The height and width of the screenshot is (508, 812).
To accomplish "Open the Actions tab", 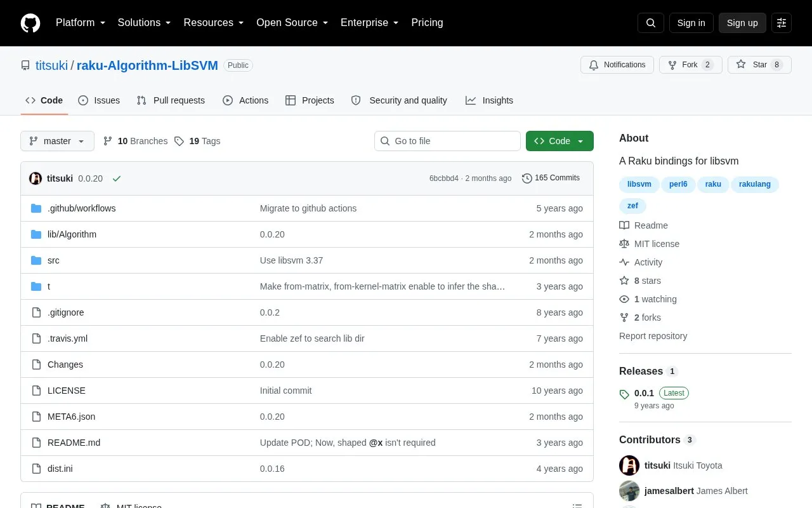I will (x=246, y=100).
